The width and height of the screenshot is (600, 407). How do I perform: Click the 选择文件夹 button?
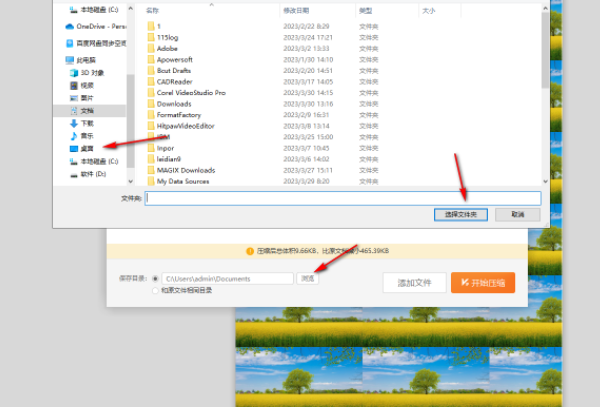(x=461, y=215)
